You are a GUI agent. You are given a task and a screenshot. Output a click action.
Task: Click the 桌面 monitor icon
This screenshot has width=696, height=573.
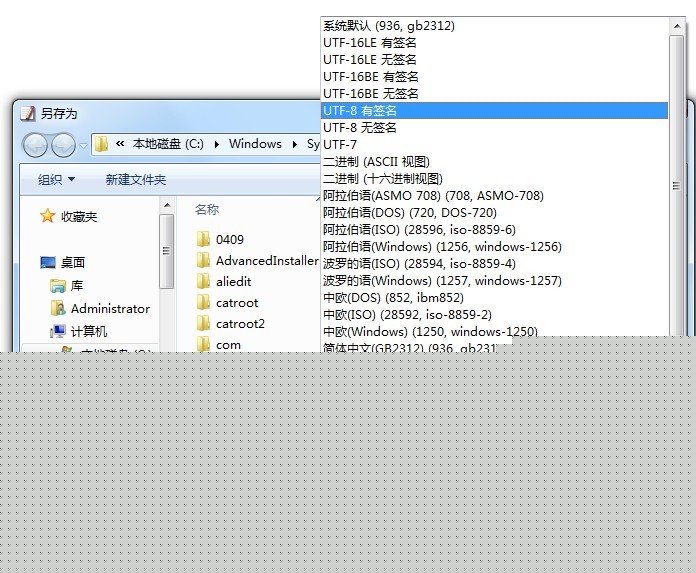click(48, 262)
